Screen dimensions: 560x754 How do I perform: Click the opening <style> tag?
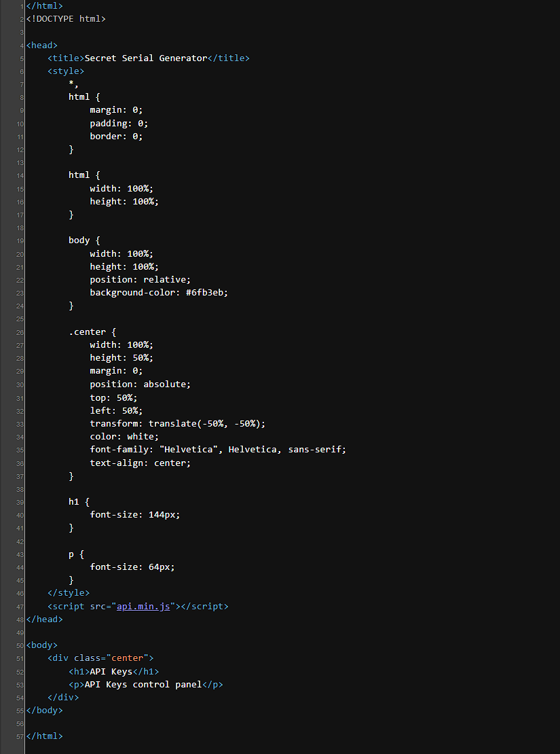(66, 71)
